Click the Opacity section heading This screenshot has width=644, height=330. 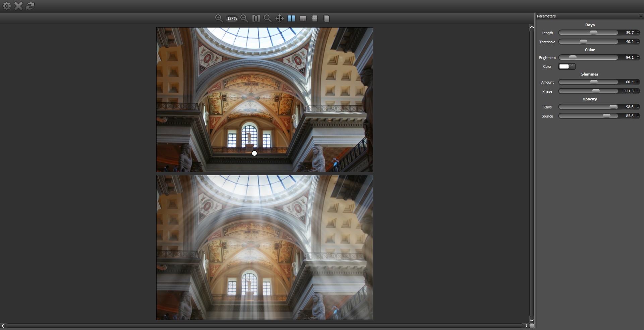[590, 99]
